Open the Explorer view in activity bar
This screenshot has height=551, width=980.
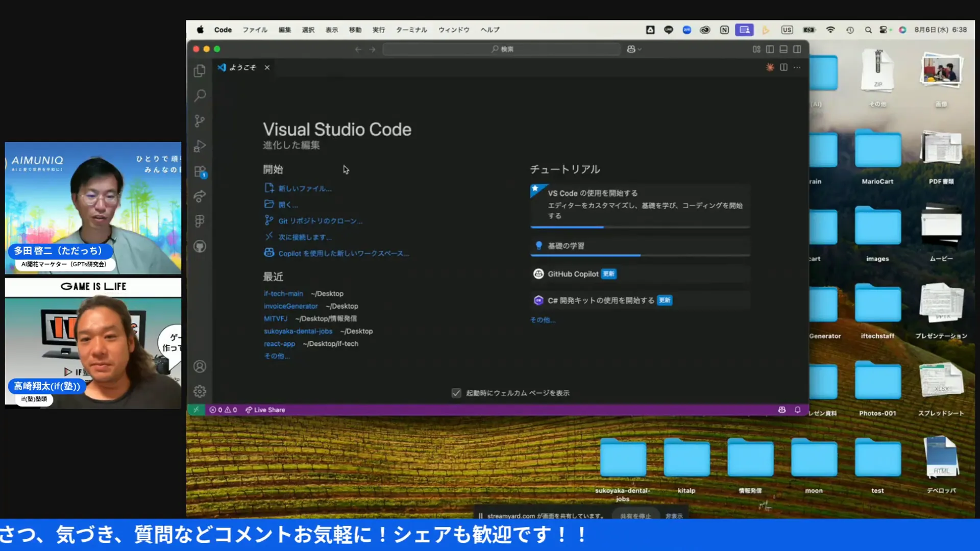tap(200, 70)
